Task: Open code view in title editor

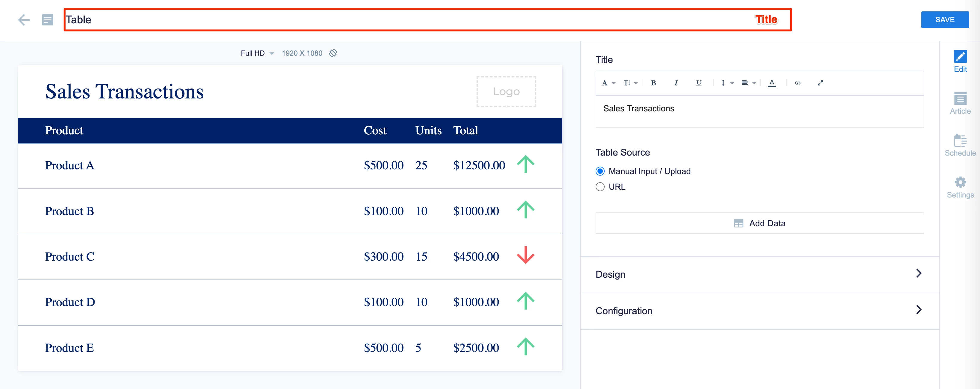Action: [x=797, y=83]
